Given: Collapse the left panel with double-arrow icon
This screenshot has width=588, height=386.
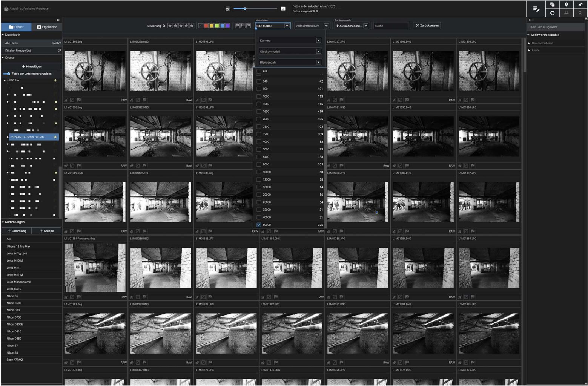Looking at the screenshot, I should click(58, 20).
